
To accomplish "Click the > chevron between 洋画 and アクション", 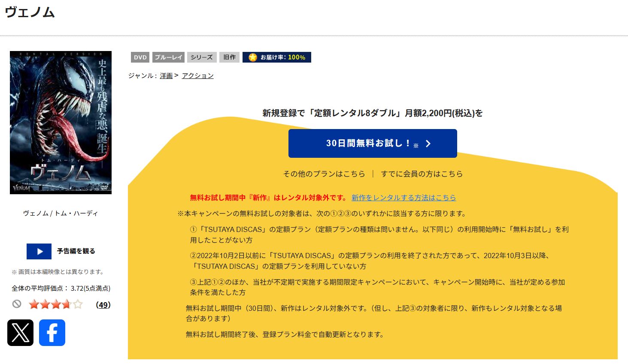I will click(x=177, y=75).
